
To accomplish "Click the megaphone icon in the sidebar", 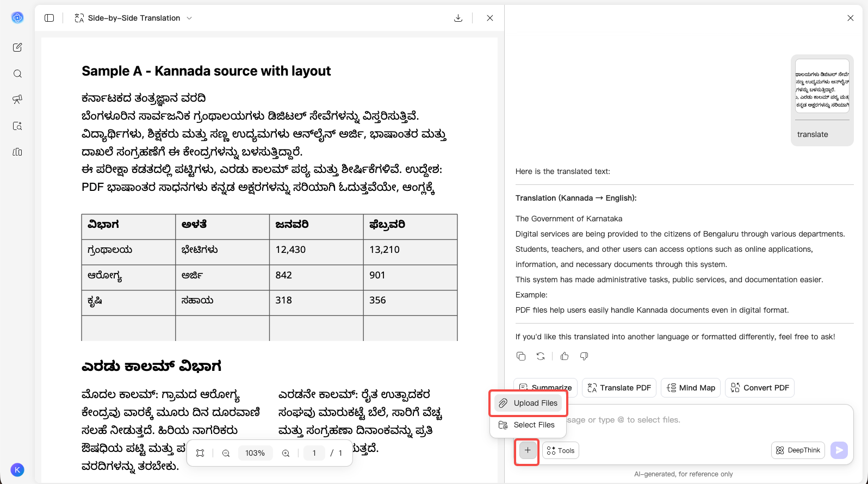I will click(x=17, y=100).
